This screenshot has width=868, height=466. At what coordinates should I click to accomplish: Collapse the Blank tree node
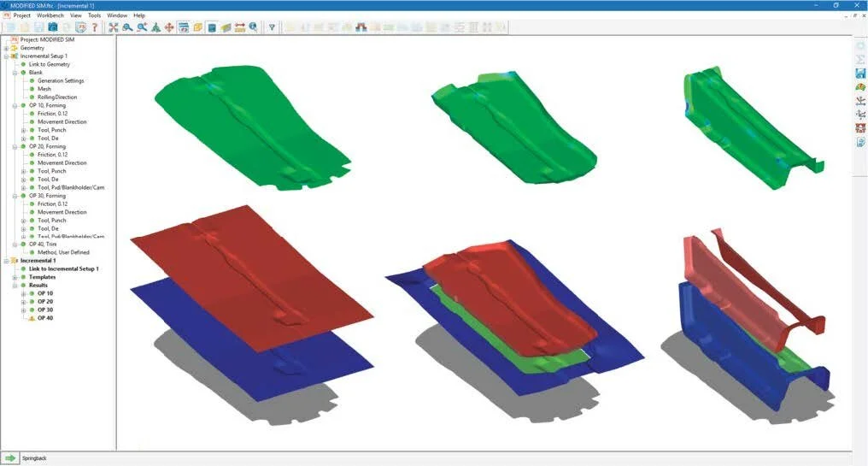click(x=15, y=73)
